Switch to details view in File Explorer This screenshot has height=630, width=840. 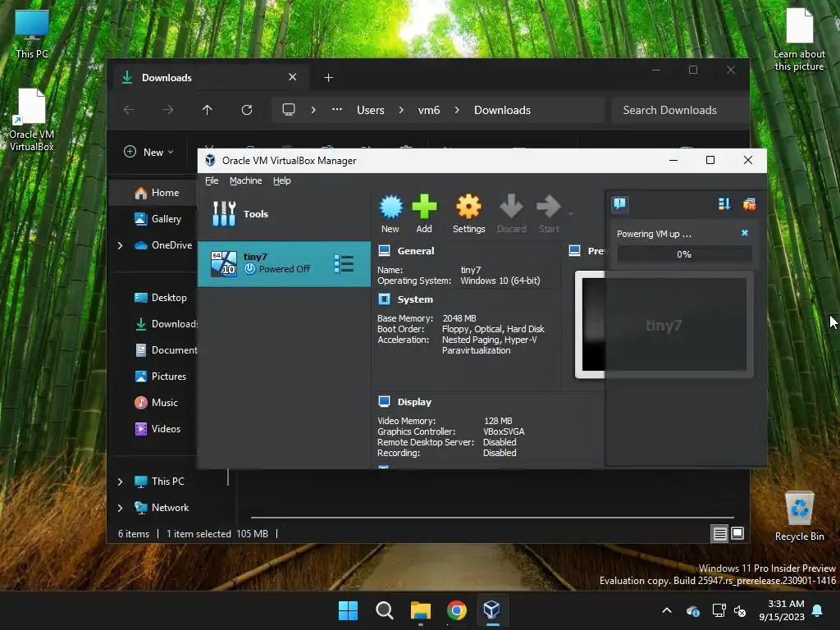pos(720,533)
